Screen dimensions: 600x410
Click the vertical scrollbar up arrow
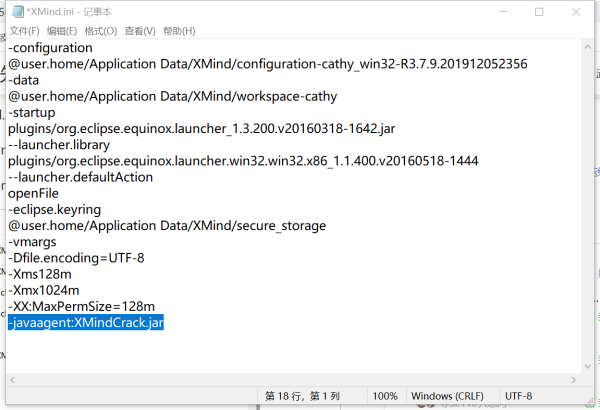click(587, 46)
